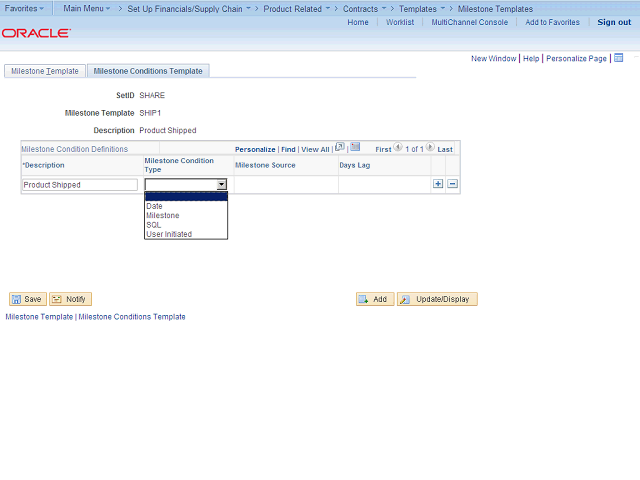The width and height of the screenshot is (640, 480).
Task: Show next row arrow in grid
Action: pos(430,147)
